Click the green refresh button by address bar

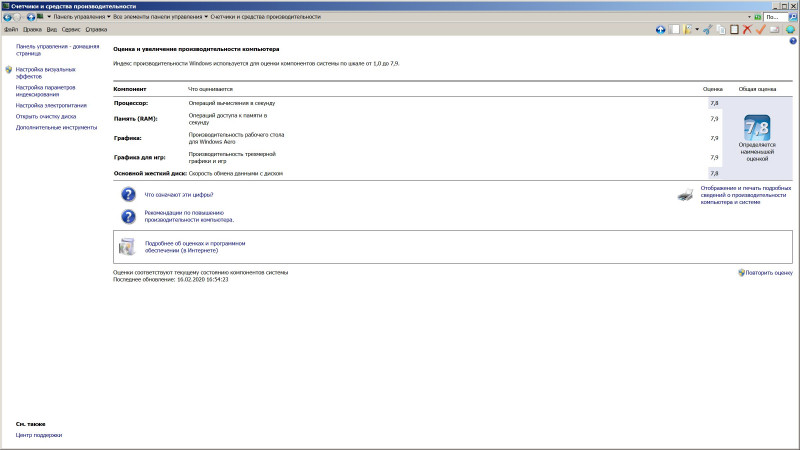point(758,17)
